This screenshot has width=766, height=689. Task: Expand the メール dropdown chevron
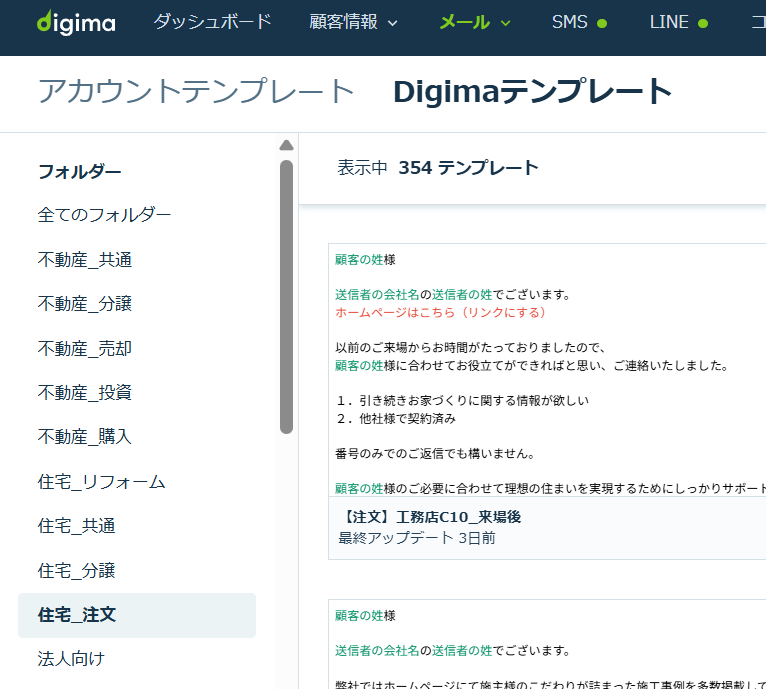506,23
